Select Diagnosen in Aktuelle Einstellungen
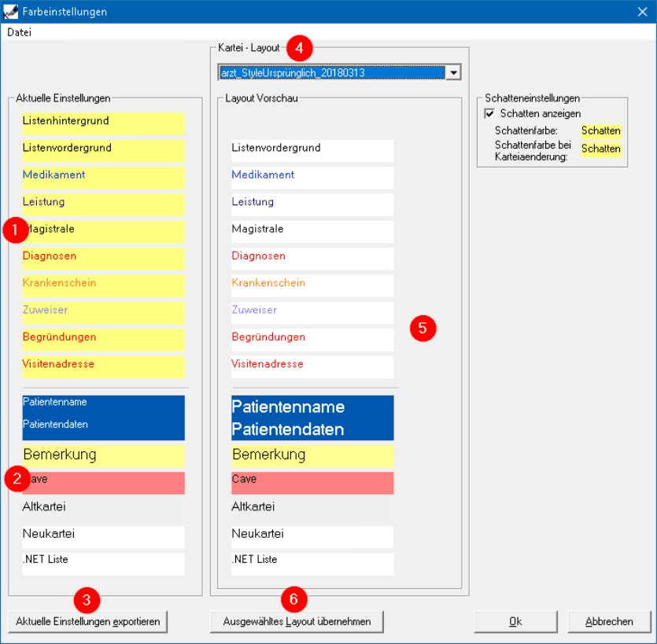Screen dimensions: 657x644 (x=104, y=259)
